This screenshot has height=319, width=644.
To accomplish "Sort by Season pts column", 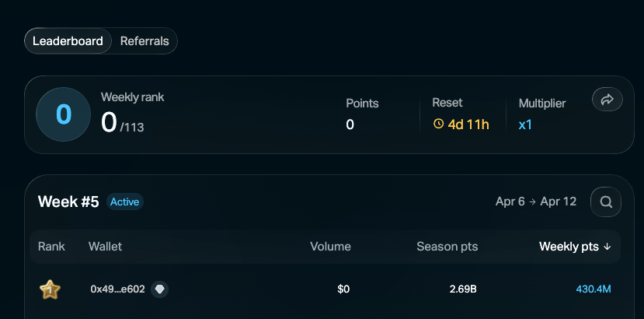I will [447, 247].
